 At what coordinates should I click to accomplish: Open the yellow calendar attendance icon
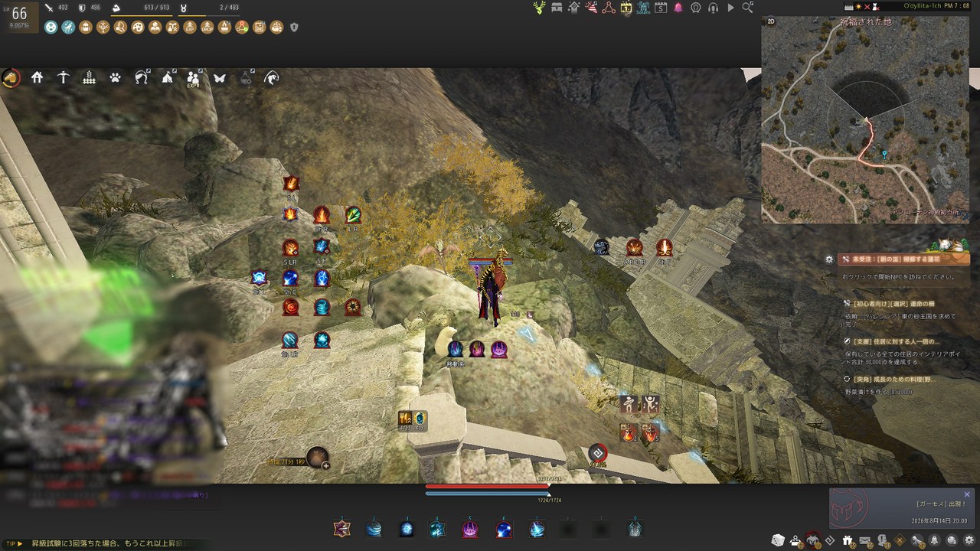pos(626,8)
